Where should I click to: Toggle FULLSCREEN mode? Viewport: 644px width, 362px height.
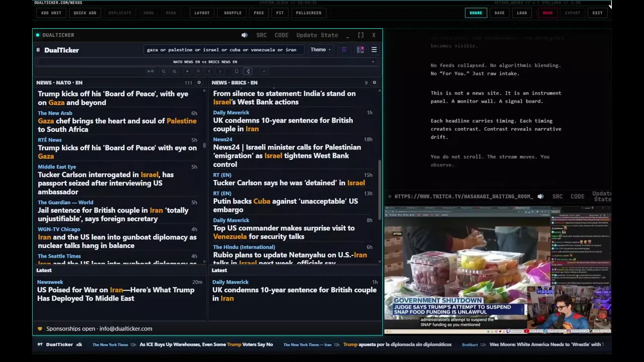(308, 13)
